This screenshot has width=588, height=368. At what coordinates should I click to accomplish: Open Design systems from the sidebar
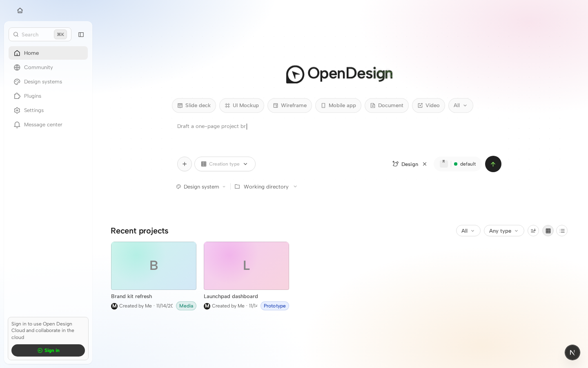[x=48, y=82]
